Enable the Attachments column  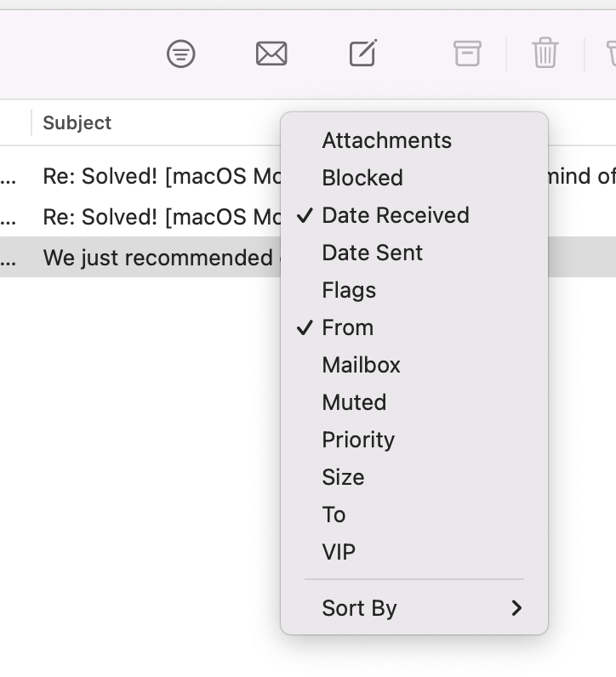tap(386, 140)
